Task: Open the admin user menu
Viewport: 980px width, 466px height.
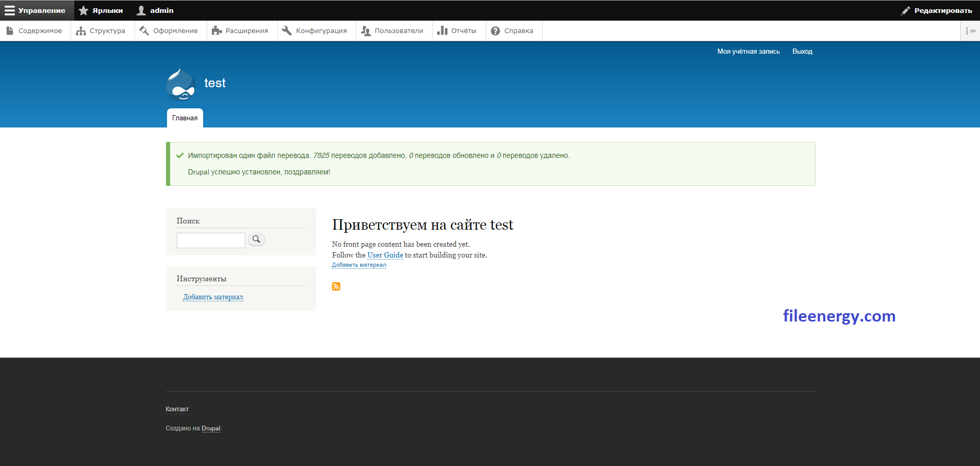Action: (x=155, y=10)
